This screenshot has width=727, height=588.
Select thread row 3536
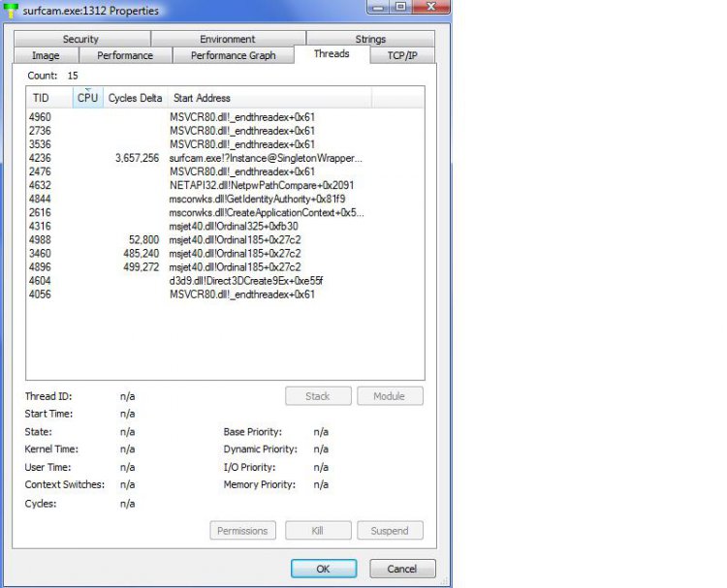point(225,144)
